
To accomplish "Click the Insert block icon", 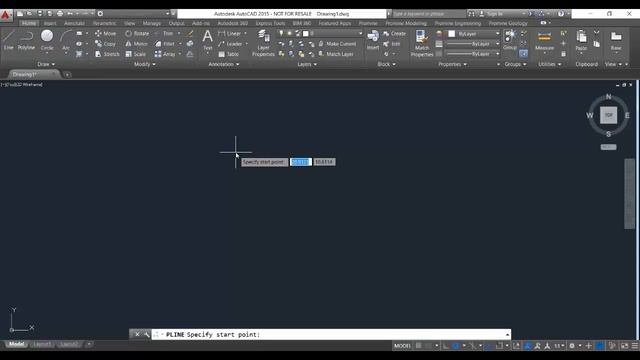I will point(373,40).
